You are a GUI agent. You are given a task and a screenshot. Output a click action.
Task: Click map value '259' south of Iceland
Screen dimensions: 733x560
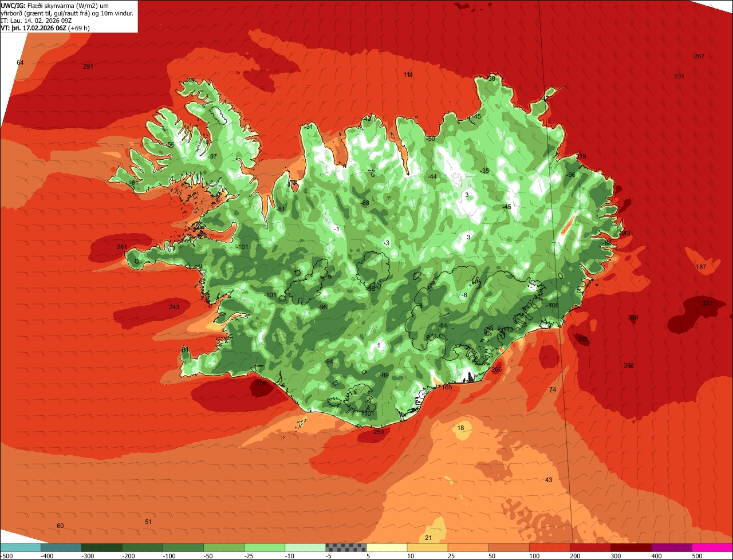(379, 432)
